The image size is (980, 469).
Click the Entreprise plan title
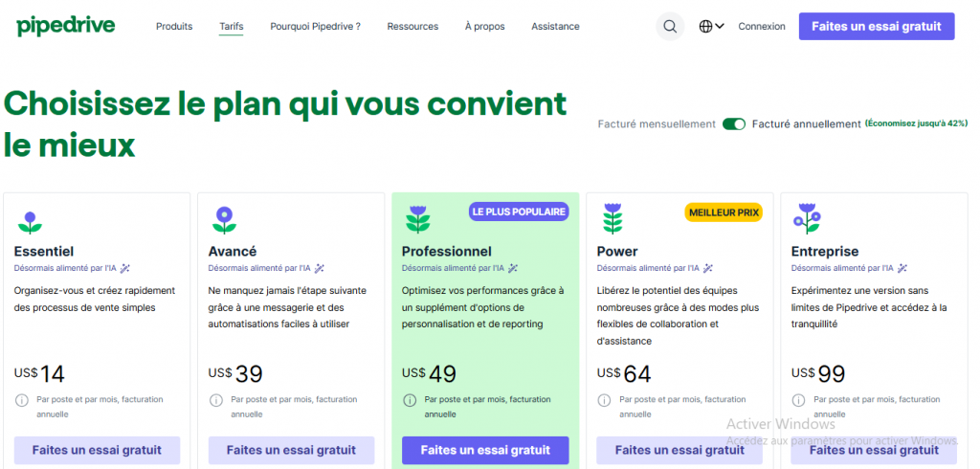(825, 252)
